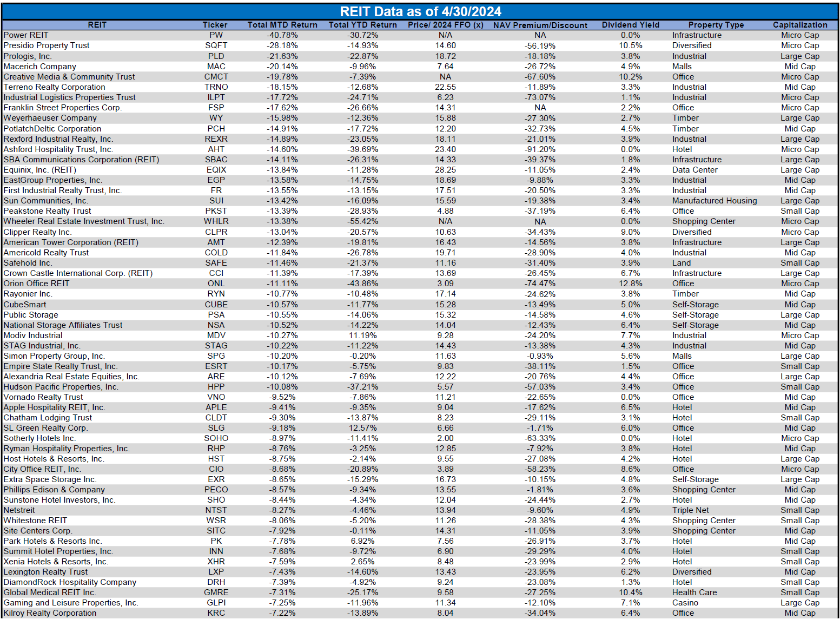Click ticker 'ILPT'
This screenshot has width=840, height=619.
pyautogui.click(x=216, y=97)
